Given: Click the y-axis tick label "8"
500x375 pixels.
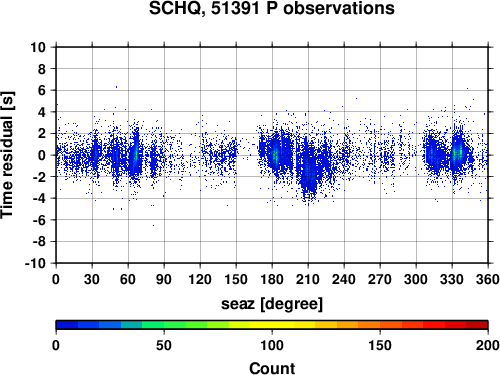Looking at the screenshot, I should (x=41, y=69).
